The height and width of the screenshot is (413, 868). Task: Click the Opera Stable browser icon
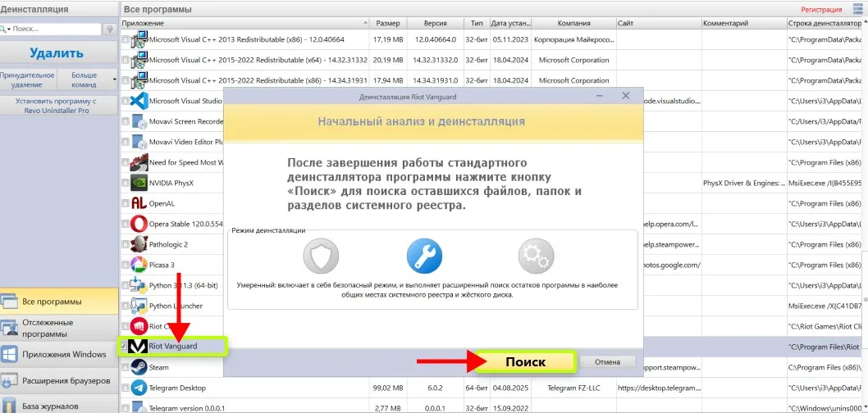139,224
